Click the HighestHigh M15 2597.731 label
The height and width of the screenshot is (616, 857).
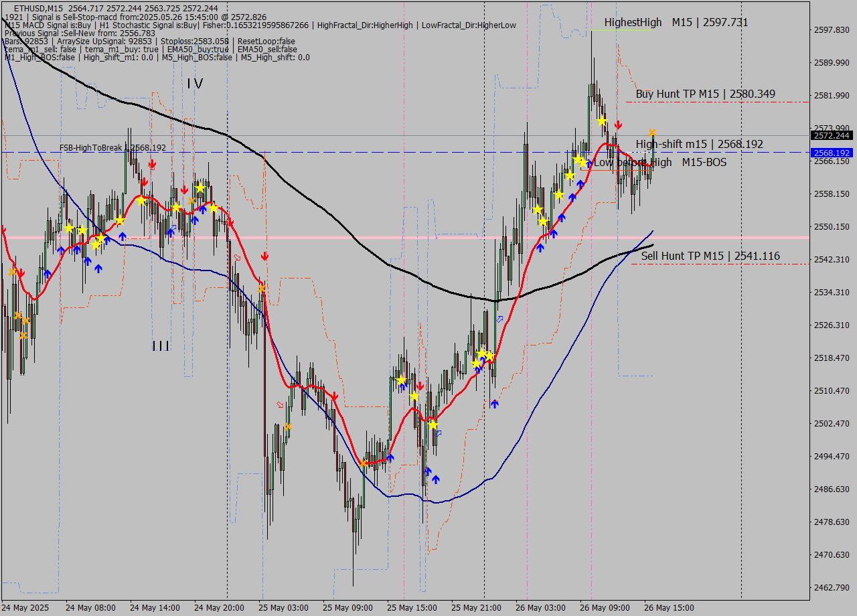pyautogui.click(x=676, y=22)
